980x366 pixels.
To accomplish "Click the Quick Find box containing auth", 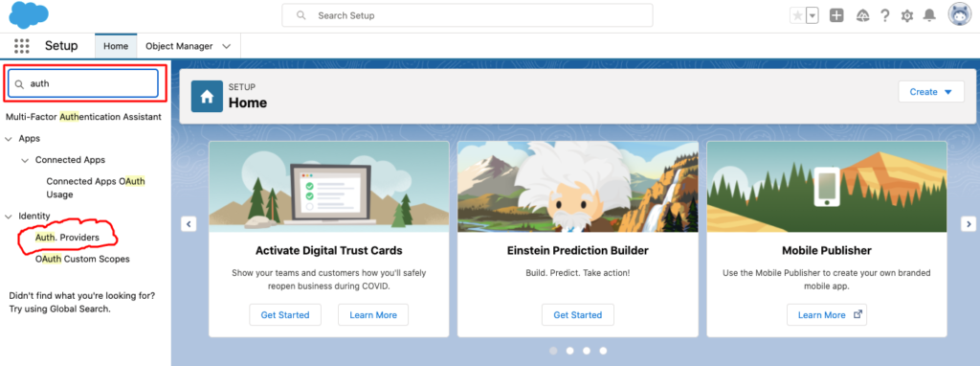I will 83,83.
